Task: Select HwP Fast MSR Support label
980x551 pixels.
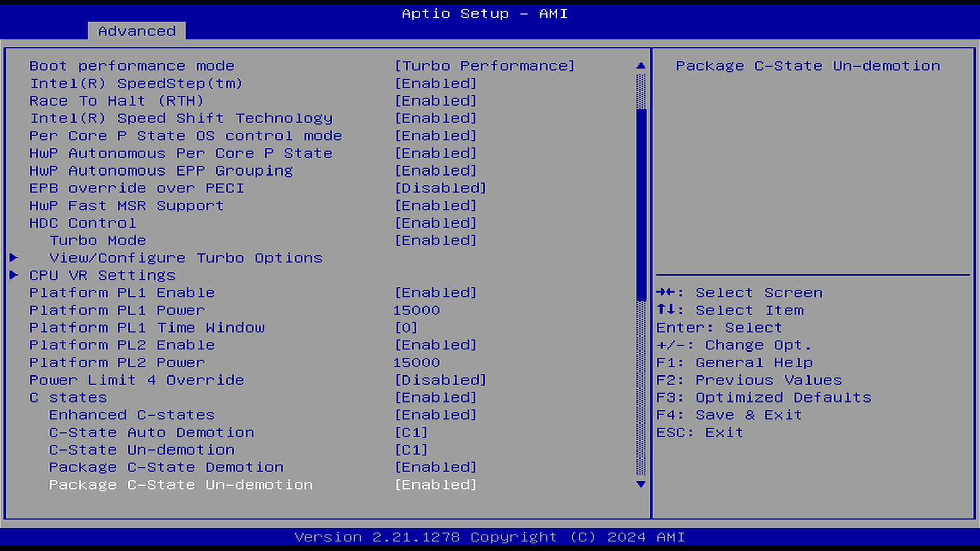Action: point(127,206)
